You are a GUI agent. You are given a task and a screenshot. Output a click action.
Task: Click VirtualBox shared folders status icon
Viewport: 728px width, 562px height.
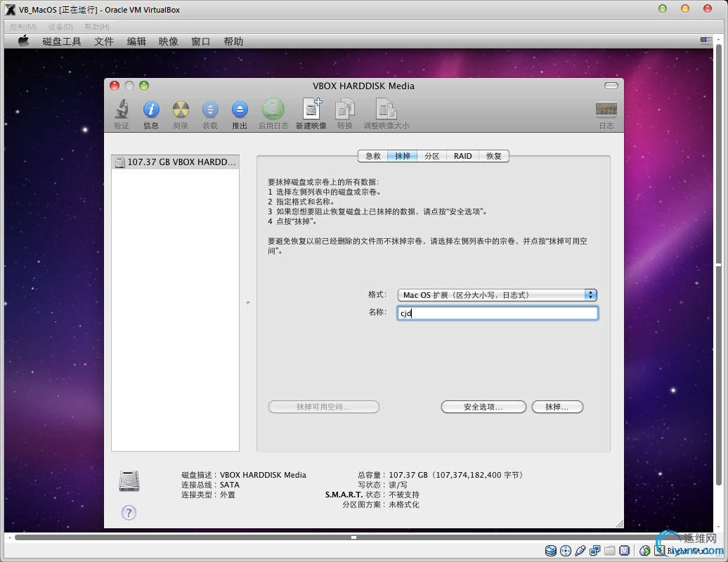pyautogui.click(x=610, y=551)
